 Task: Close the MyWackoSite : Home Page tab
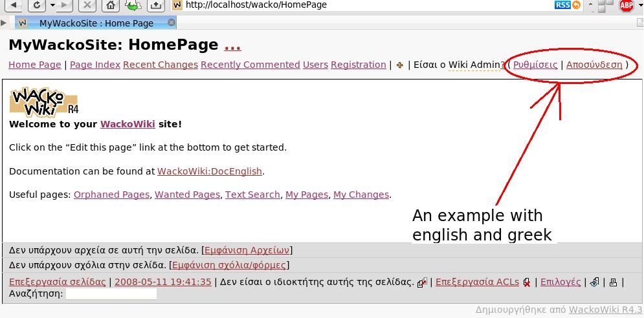point(171,23)
